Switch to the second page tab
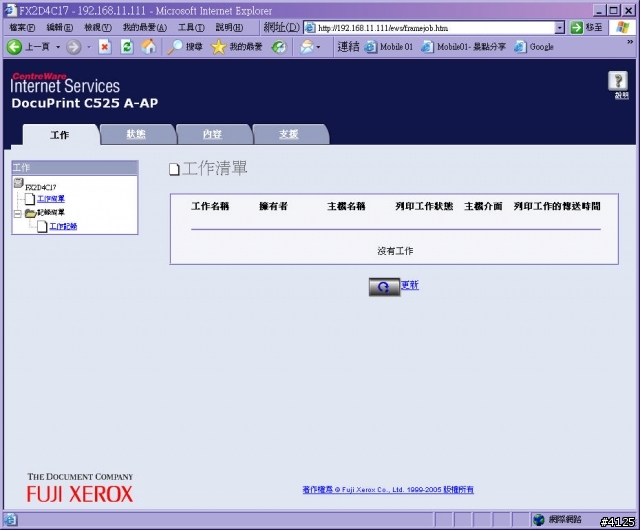This screenshot has width=640, height=530. tap(136, 134)
